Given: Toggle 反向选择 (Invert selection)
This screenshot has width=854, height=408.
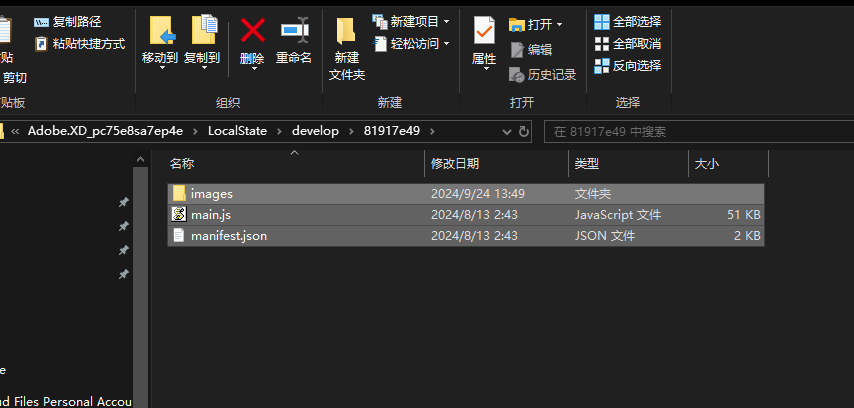Looking at the screenshot, I should (x=628, y=66).
